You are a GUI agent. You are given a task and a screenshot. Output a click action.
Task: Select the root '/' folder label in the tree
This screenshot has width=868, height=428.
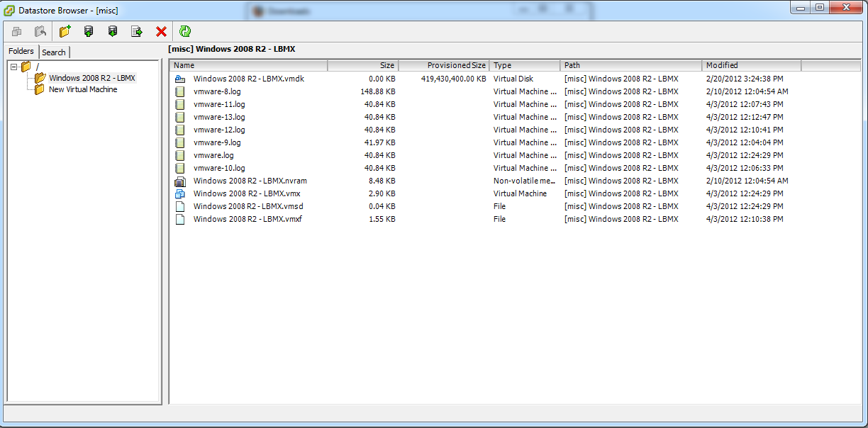pos(38,67)
